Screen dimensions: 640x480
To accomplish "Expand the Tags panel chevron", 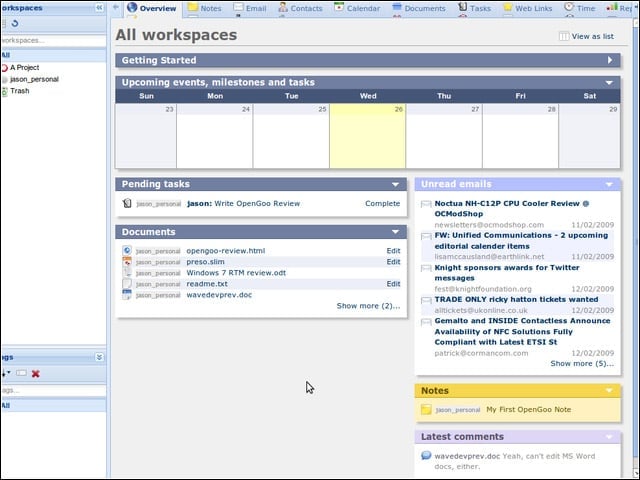I will click(99, 357).
